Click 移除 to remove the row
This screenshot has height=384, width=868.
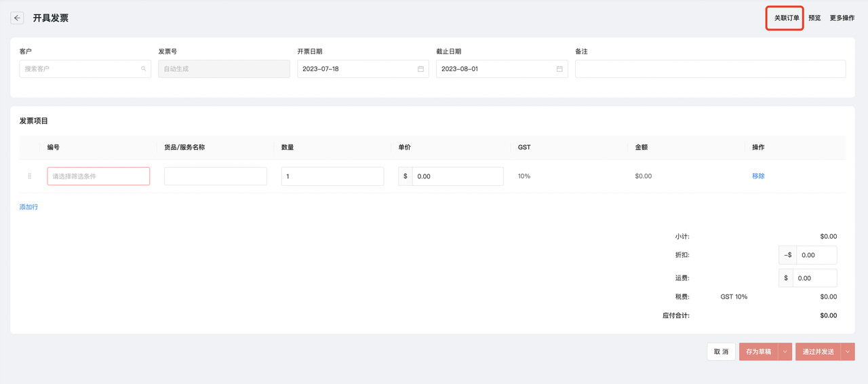click(x=758, y=176)
